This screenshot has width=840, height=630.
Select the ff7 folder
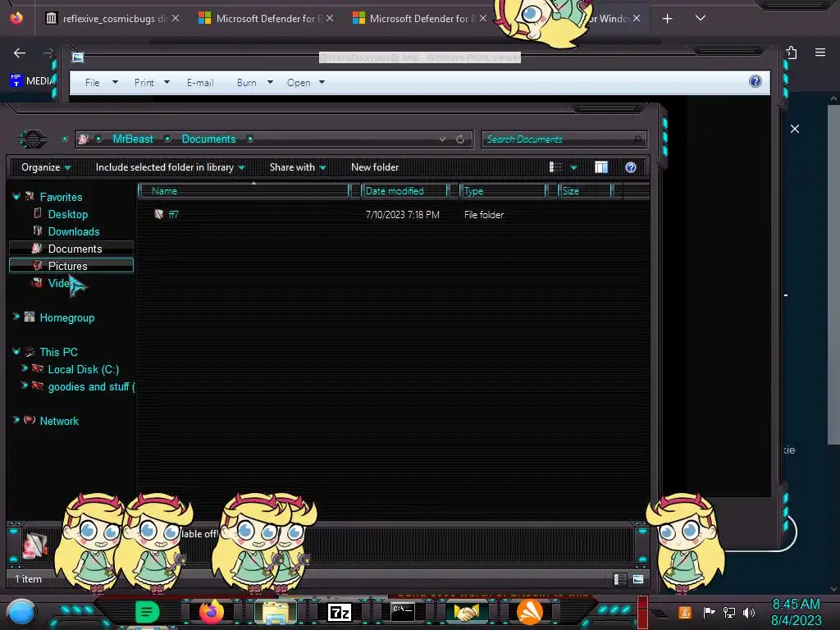click(174, 215)
